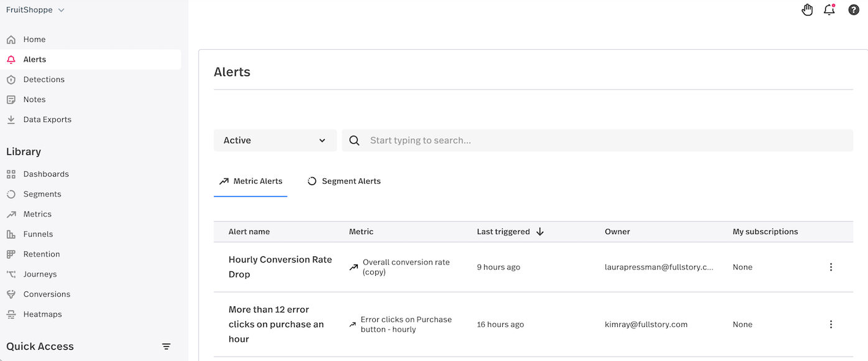Click the Conversions icon in sidebar
The height and width of the screenshot is (361, 868).
pyautogui.click(x=11, y=294)
